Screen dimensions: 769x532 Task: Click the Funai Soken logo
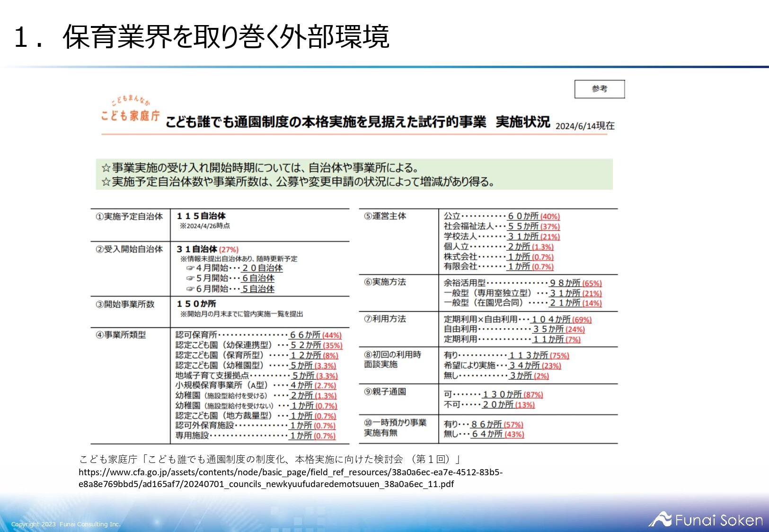click(x=706, y=520)
